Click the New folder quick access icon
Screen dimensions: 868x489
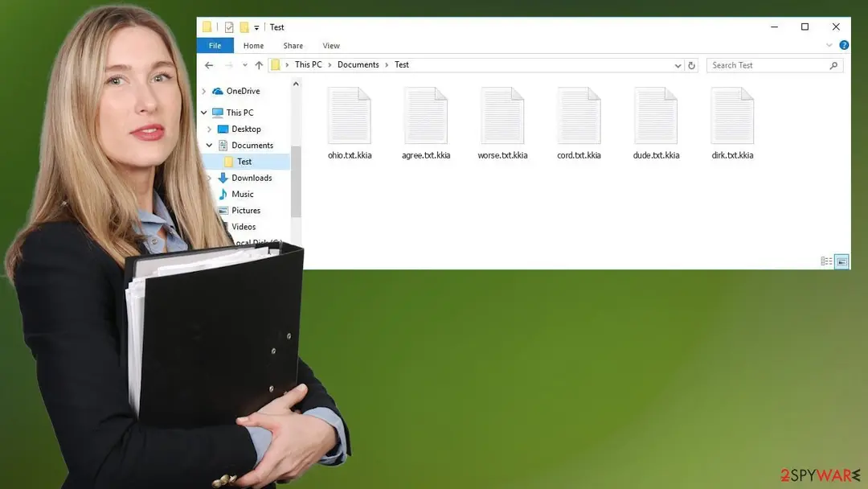point(244,27)
